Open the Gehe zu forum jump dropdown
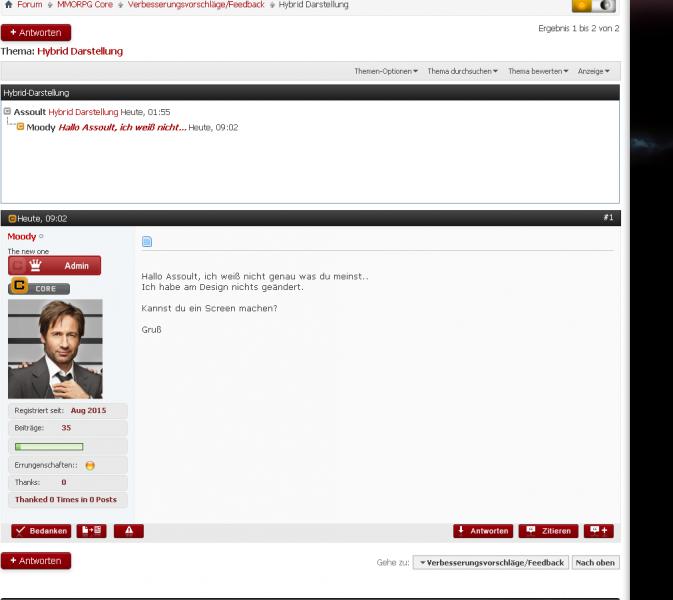Screen dimensions: 673x600 tap(491, 563)
